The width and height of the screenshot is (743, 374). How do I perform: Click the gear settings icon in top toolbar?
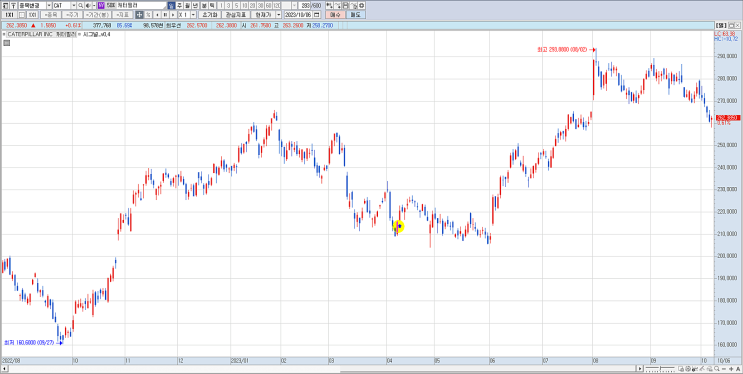click(x=362, y=5)
